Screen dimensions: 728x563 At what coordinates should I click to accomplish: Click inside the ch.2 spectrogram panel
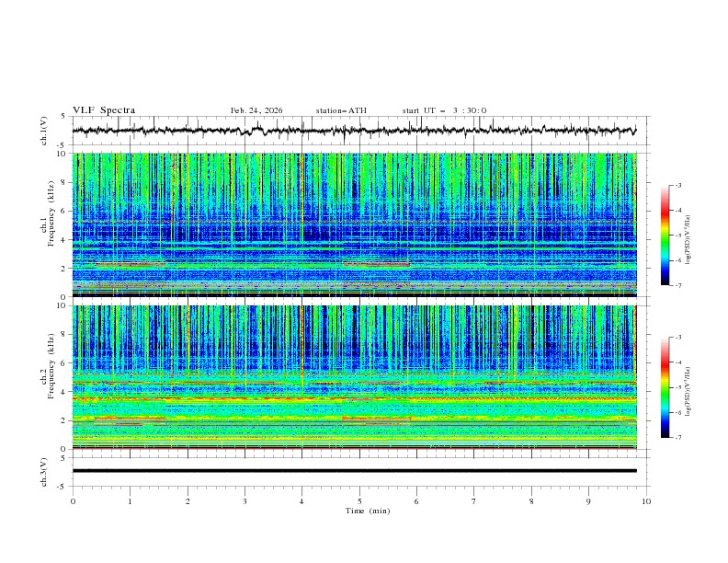click(x=354, y=377)
